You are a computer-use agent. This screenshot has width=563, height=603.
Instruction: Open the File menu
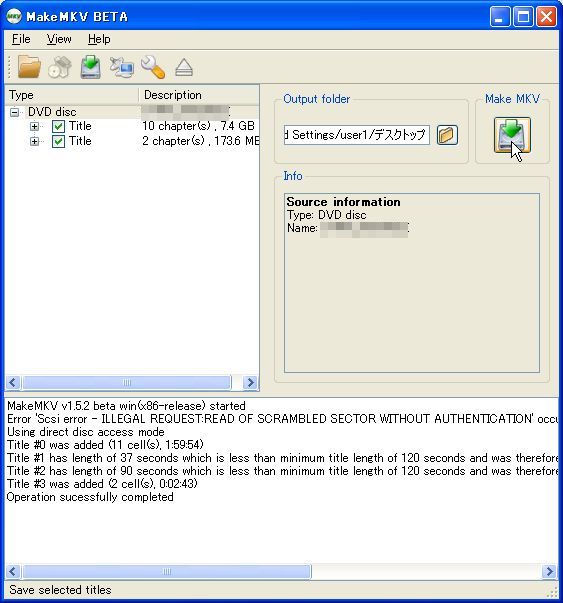(x=21, y=39)
